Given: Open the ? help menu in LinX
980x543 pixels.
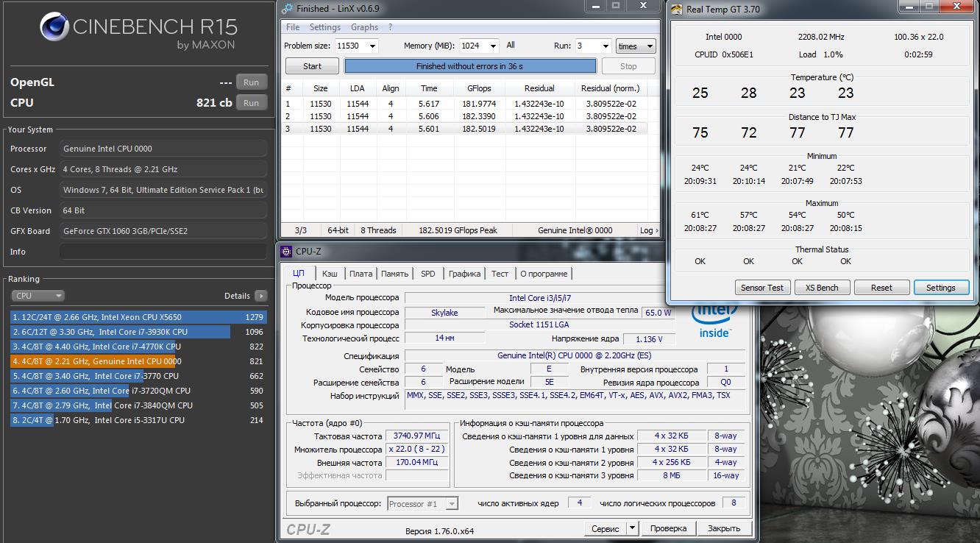Looking at the screenshot, I should tap(391, 27).
